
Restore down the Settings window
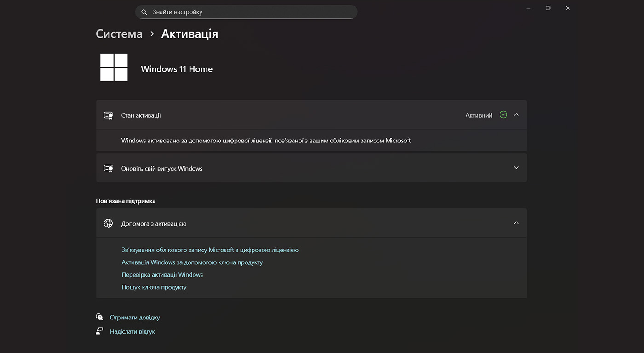(548, 8)
